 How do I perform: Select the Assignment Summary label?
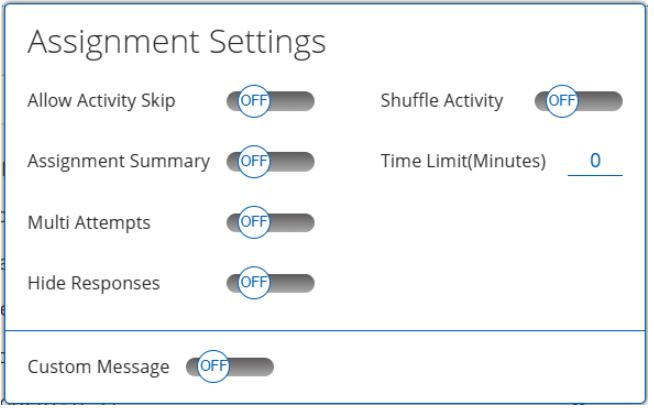pyautogui.click(x=118, y=161)
